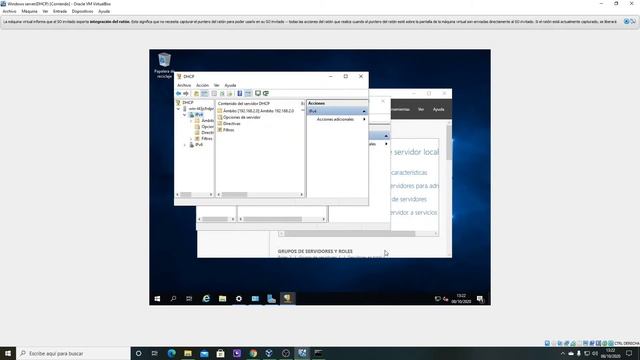Open Settings gear in guest taskbar
Viewport: 640px width, 360px height.
(239, 299)
